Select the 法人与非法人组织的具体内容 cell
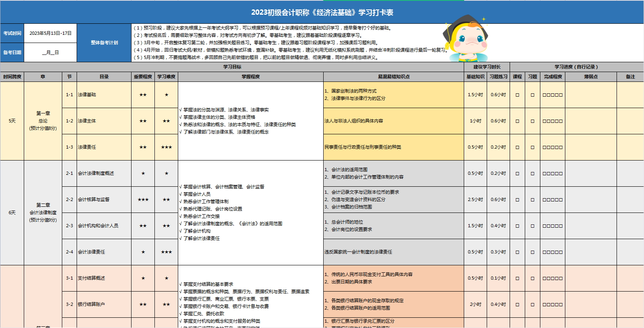This screenshot has width=644, height=328. [394, 121]
